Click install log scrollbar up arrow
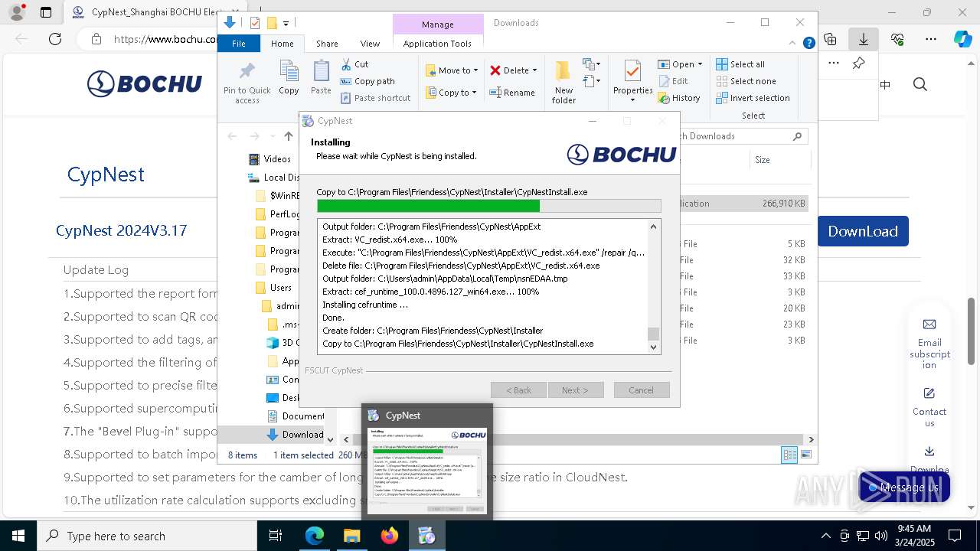 653,227
